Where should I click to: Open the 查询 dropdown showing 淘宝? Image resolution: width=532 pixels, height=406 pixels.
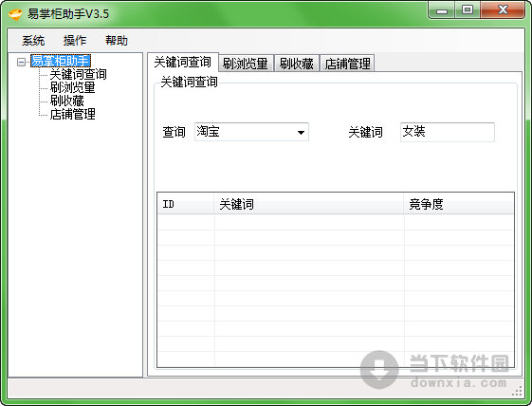251,132
